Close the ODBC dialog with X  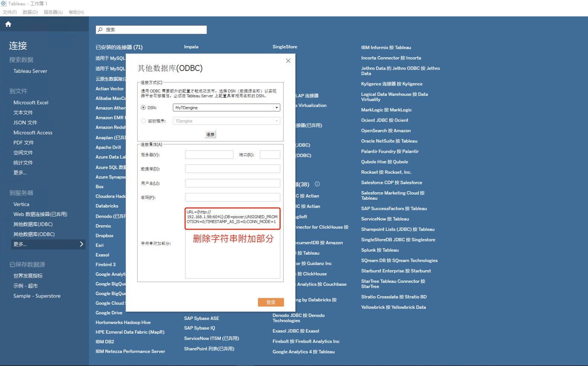288,61
